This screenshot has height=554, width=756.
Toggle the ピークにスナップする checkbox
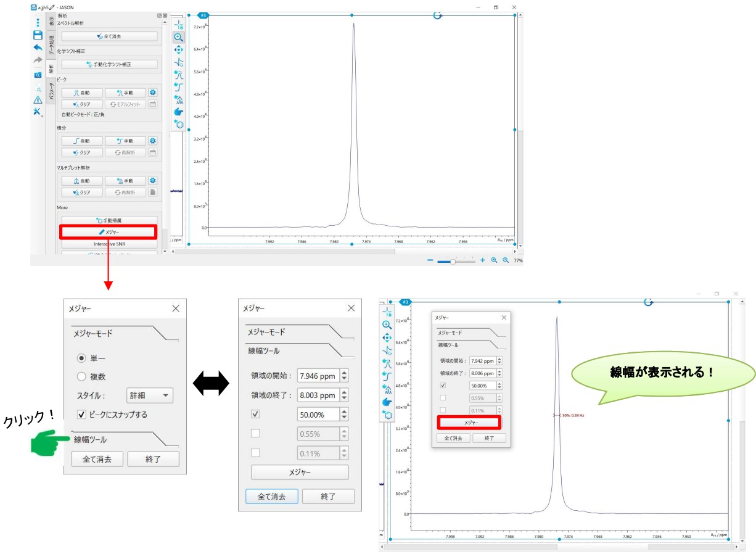(81, 415)
